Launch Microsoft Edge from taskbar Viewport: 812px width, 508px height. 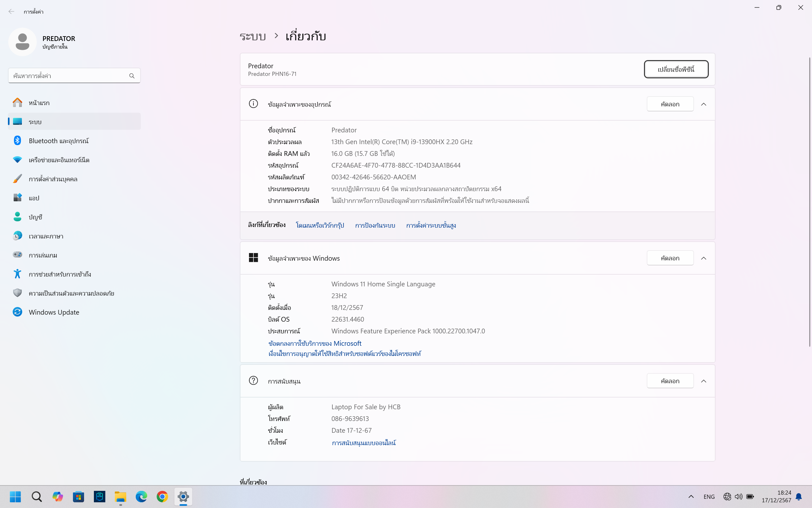[141, 496]
